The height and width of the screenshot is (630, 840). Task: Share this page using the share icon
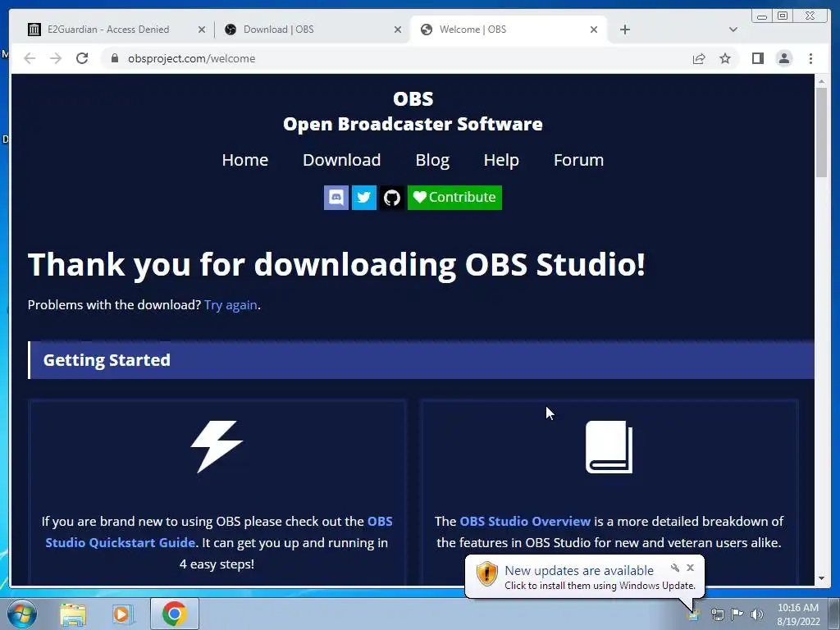(699, 58)
